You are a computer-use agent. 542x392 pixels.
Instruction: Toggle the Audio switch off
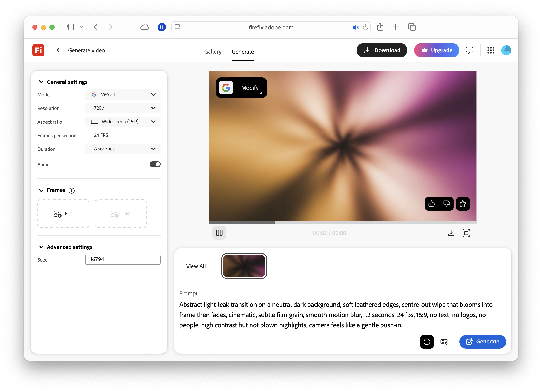point(155,164)
